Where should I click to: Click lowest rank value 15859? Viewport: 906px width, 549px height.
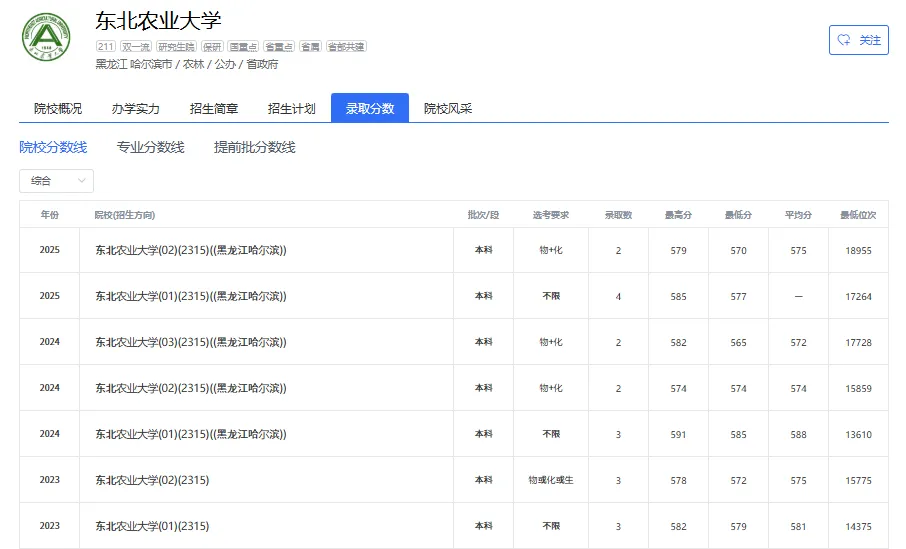858,388
